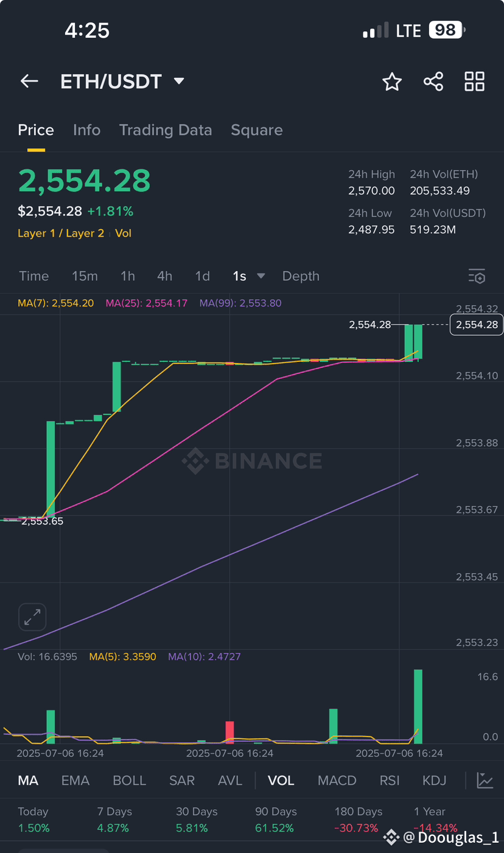Open chart settings icon beside Depth
Screen dimensions: 504x853
477,276
